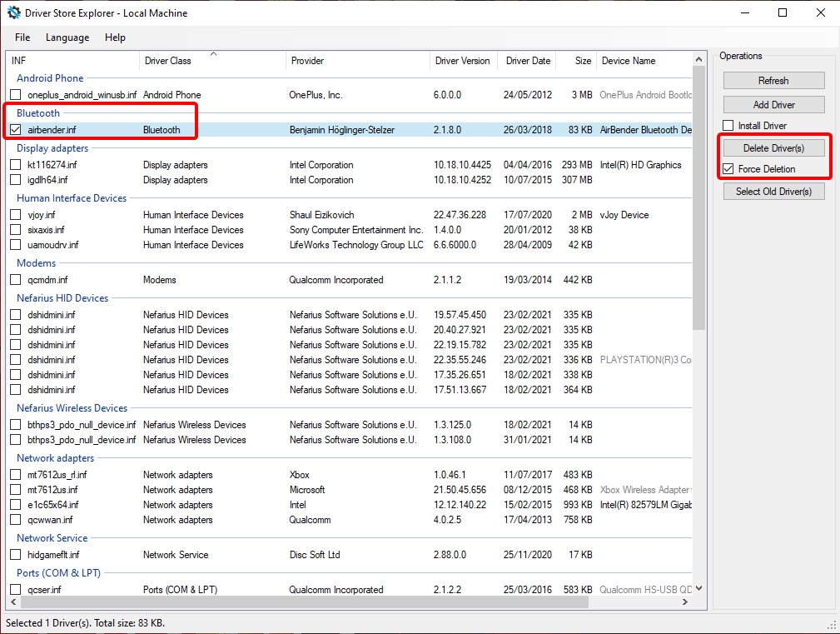This screenshot has height=634, width=840.
Task: Click the Nefarius Wireless Devices group header
Action: click(72, 408)
